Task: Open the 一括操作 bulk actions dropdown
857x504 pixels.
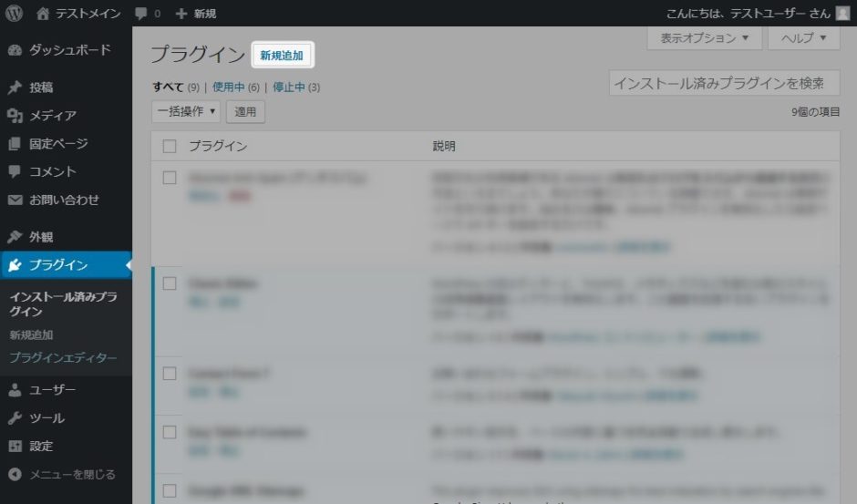Action: tap(187, 111)
